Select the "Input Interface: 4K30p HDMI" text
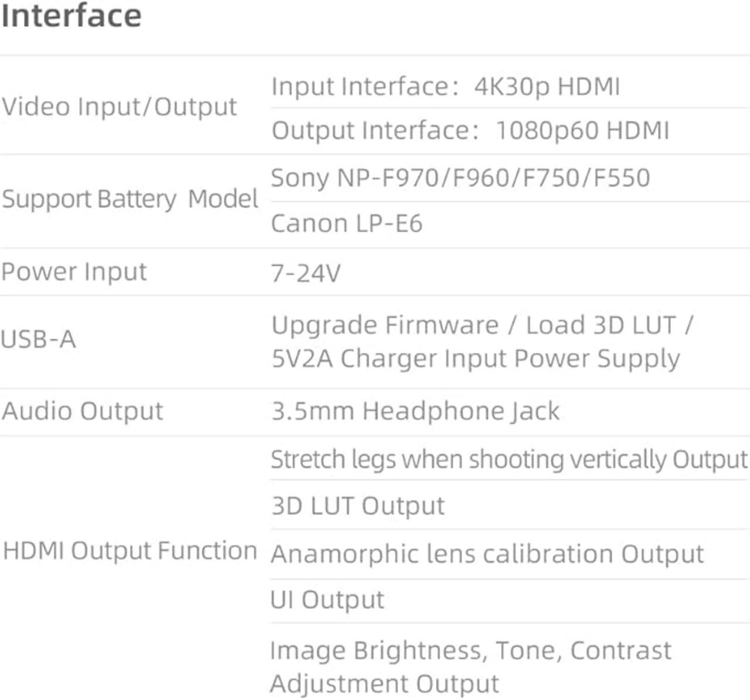Viewport: 750px width, 700px height. coord(445,87)
